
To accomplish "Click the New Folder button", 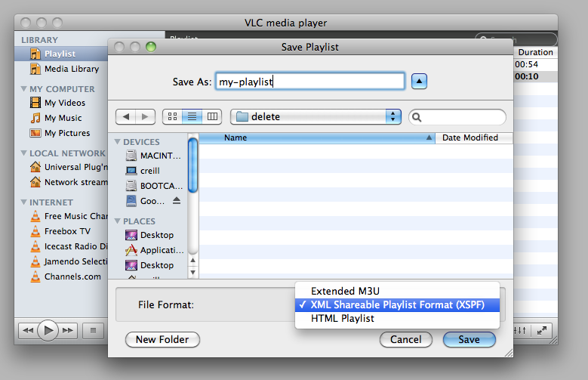I will point(162,339).
